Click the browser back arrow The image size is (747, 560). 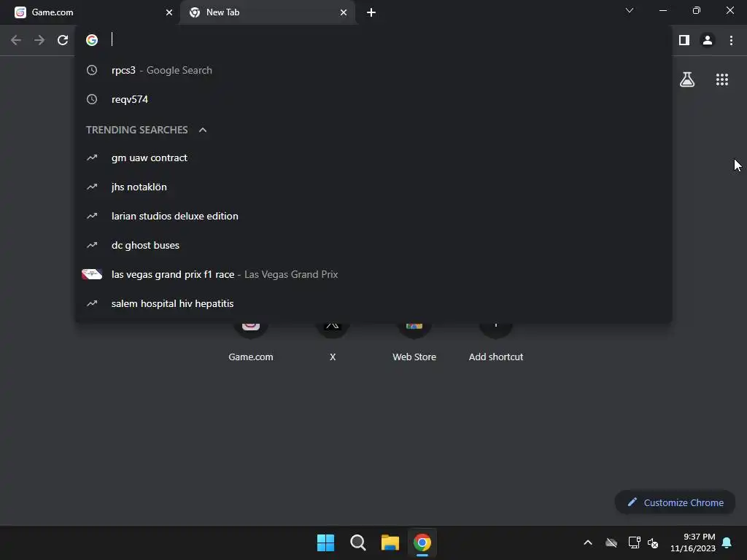pyautogui.click(x=16, y=40)
